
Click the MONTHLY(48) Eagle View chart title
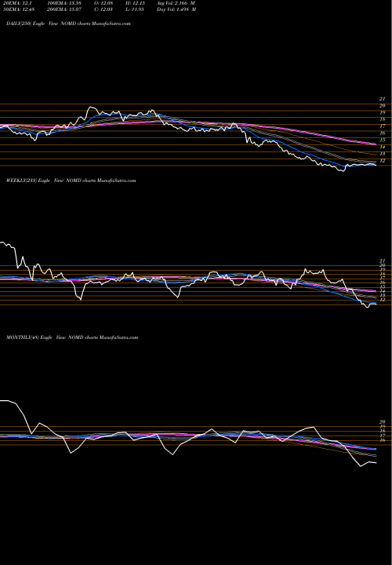pos(72,337)
